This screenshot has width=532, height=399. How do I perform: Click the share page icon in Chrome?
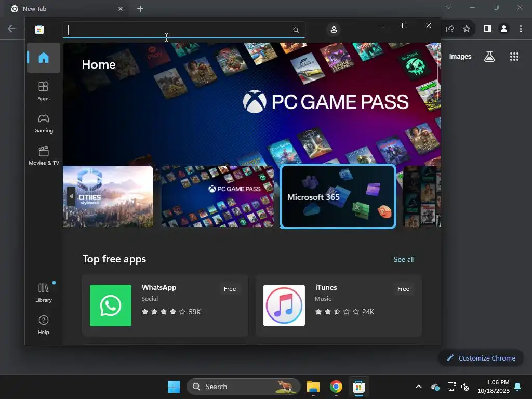(x=450, y=29)
